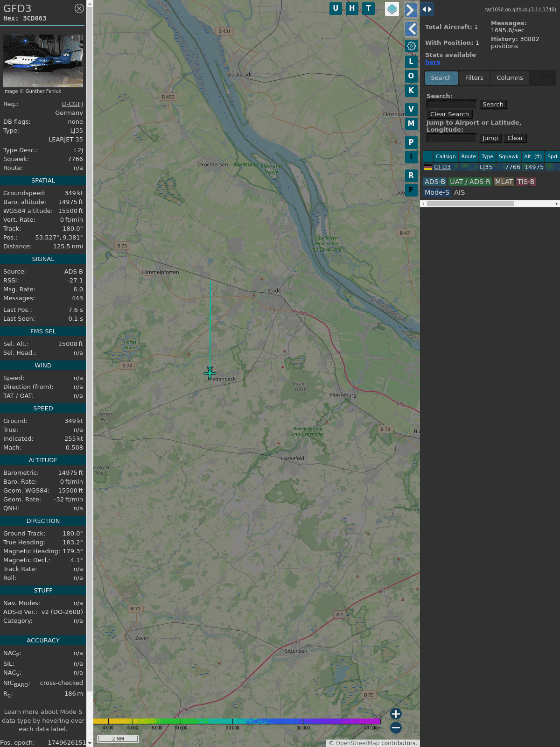Screen dimensions: 560x747
Task: Click the German flag in the GFD3 row
Action: [x=428, y=167]
